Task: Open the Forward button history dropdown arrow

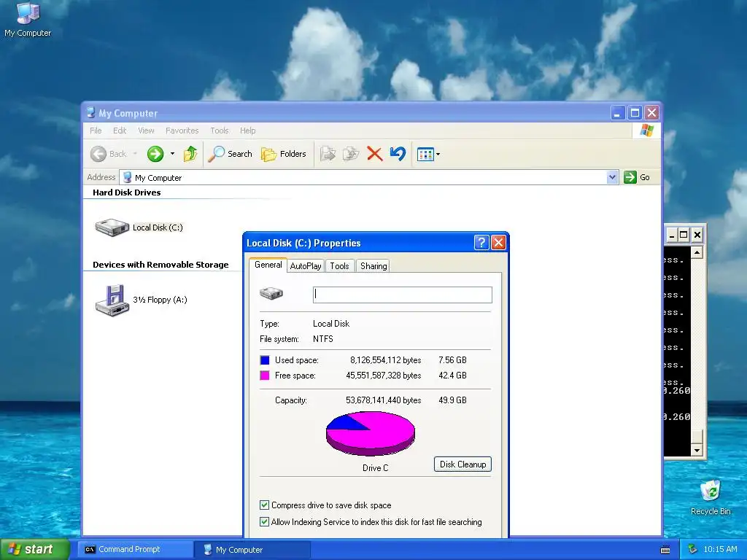Action: [172, 154]
